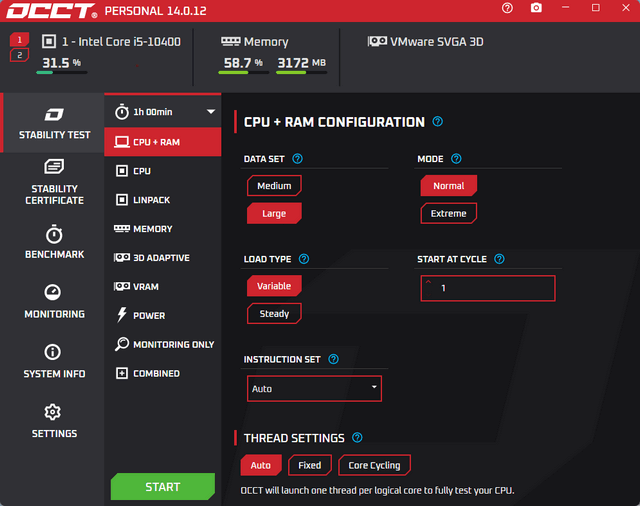The width and height of the screenshot is (640, 506).
Task: Click the help icon next to Data Set
Action: 298,159
